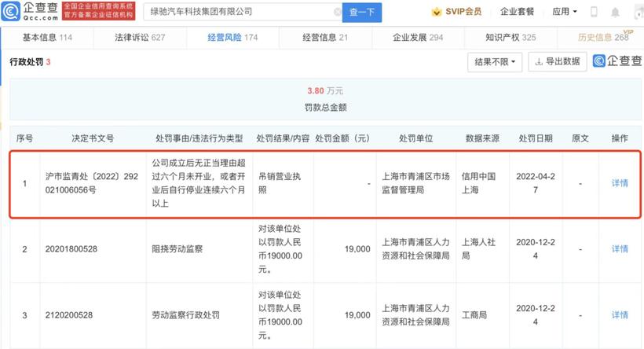
Task: Click the 企查查 logo at top left
Action: [x=30, y=12]
